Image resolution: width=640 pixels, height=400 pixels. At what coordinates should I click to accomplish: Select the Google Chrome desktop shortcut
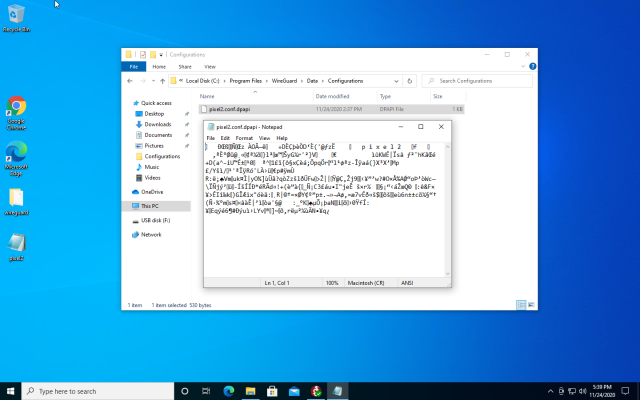pos(16,113)
